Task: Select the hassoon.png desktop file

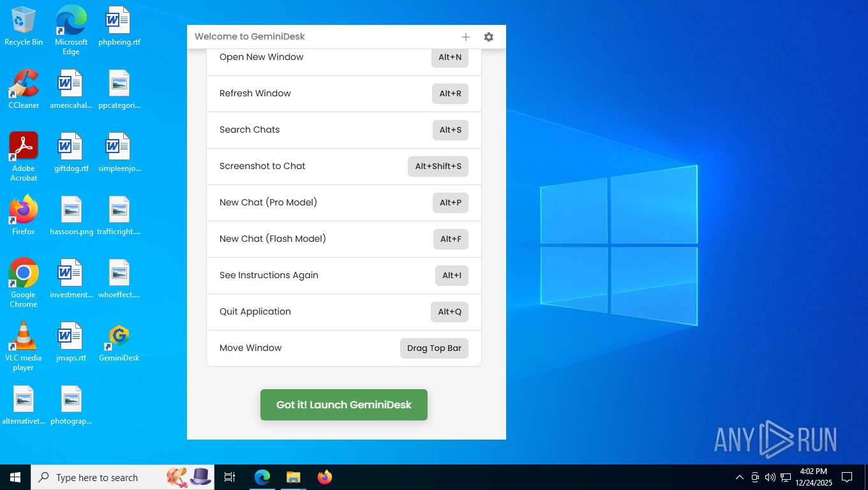Action: pos(71,216)
